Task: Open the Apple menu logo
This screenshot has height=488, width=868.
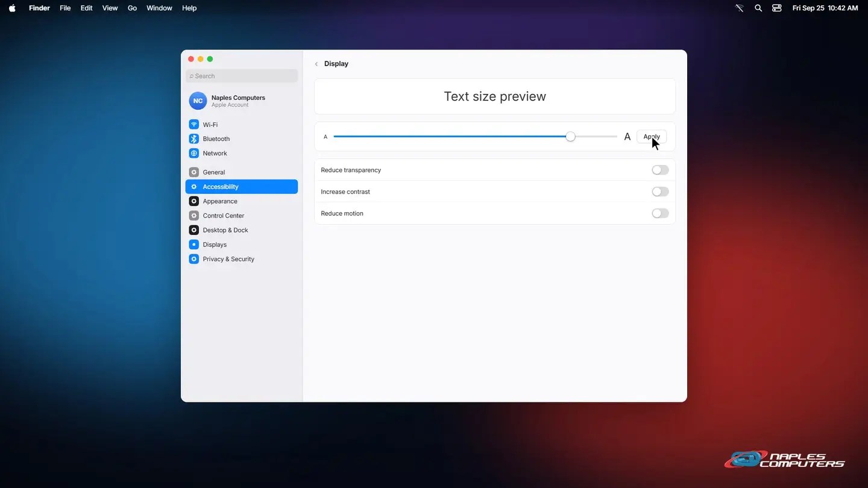Action: tap(12, 8)
